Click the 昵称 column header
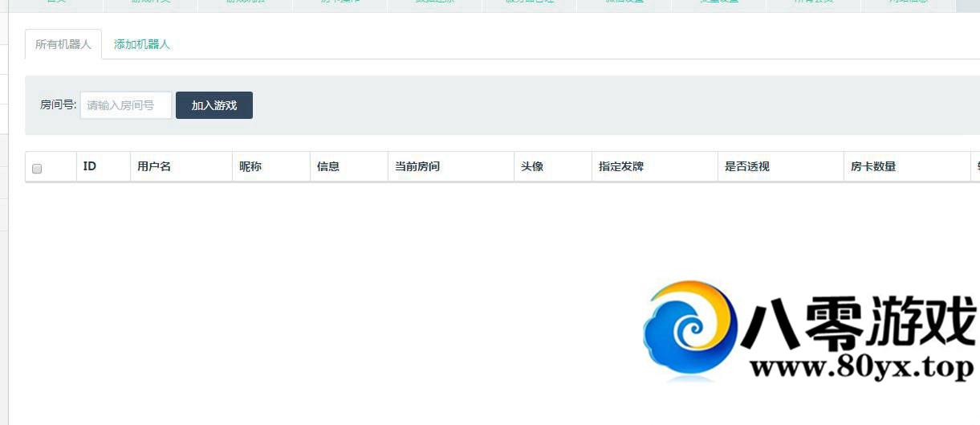Screen dimensions: 980x425 coord(250,166)
